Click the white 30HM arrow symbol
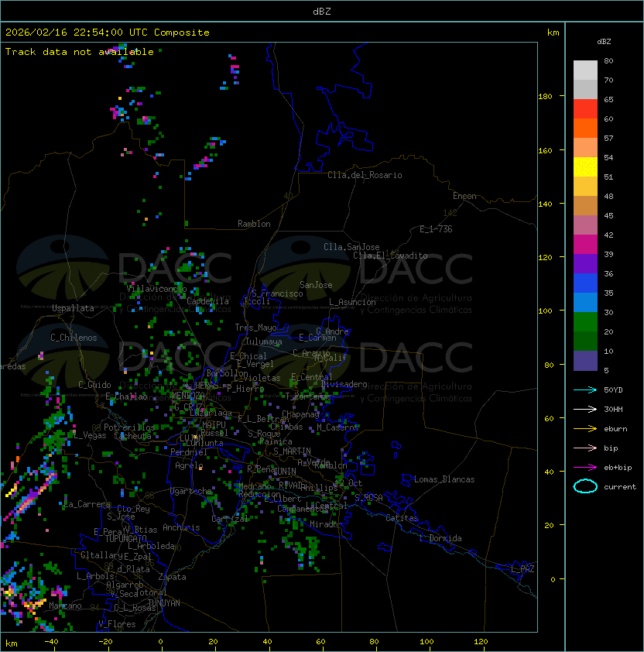 coord(585,409)
